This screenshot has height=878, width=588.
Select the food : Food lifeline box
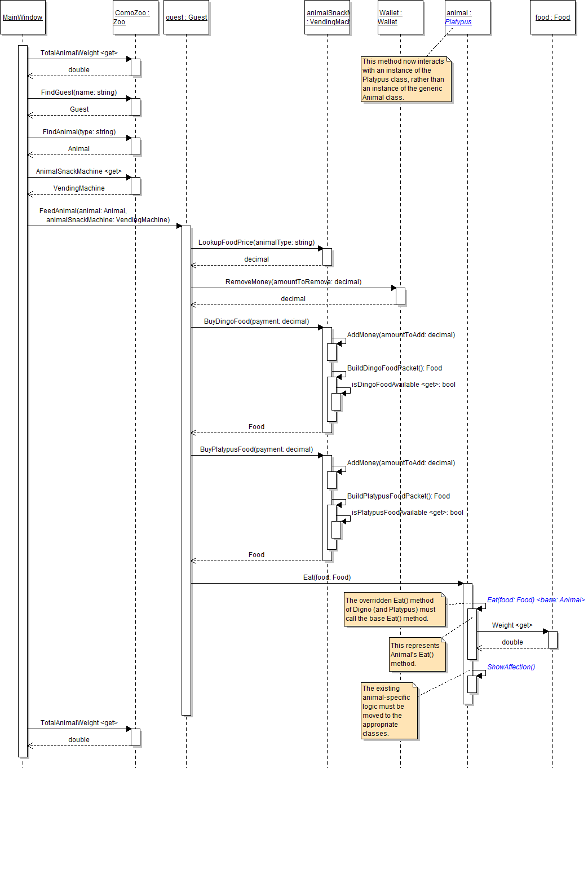pyautogui.click(x=552, y=17)
